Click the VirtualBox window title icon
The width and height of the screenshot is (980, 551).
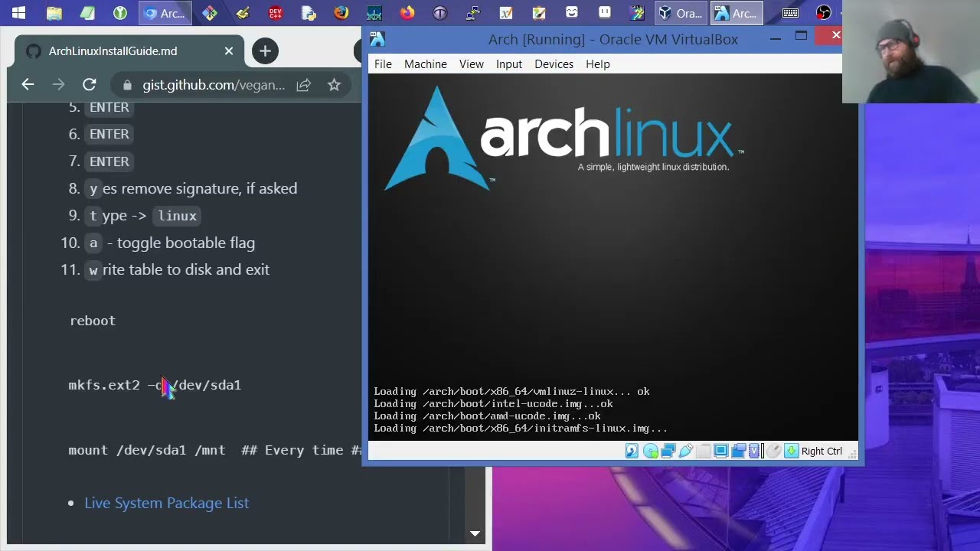coord(377,39)
